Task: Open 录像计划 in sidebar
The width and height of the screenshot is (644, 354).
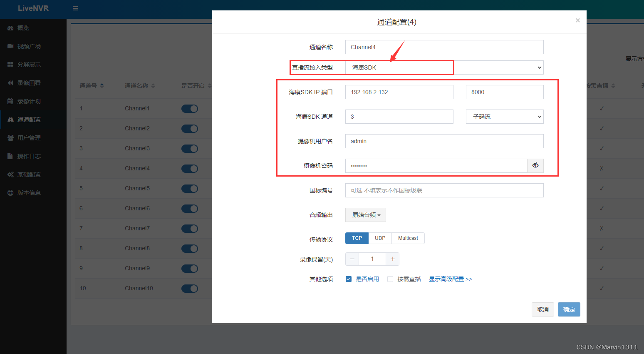Action: click(33, 101)
